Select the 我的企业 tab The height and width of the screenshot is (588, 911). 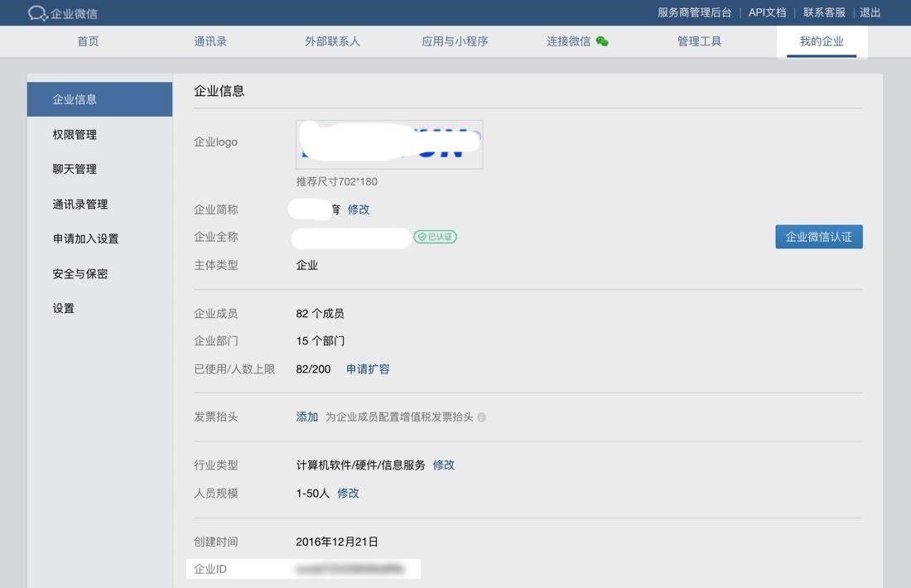pyautogui.click(x=822, y=41)
